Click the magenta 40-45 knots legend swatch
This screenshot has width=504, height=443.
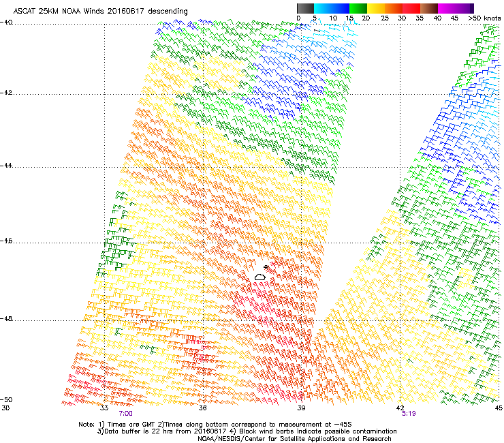pos(447,8)
